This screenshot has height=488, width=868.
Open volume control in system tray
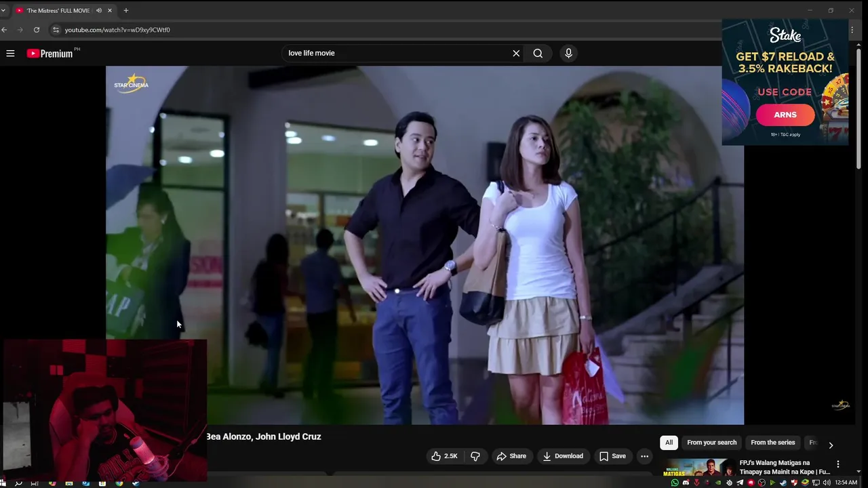pyautogui.click(x=827, y=483)
